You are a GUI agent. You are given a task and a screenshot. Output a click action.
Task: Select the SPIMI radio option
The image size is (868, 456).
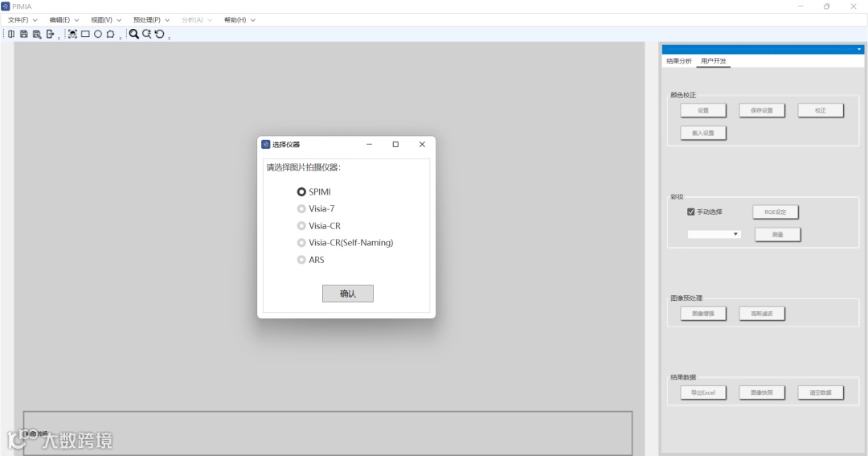click(301, 191)
